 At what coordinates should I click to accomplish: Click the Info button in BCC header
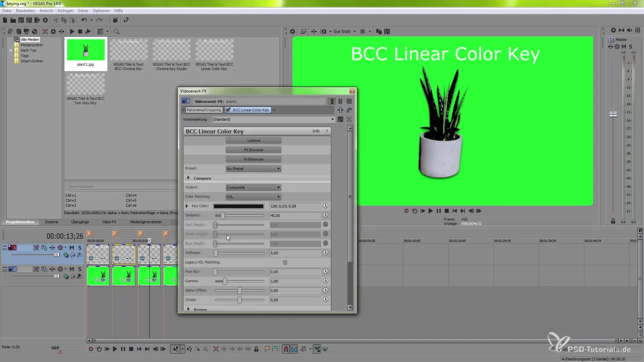[x=316, y=131]
